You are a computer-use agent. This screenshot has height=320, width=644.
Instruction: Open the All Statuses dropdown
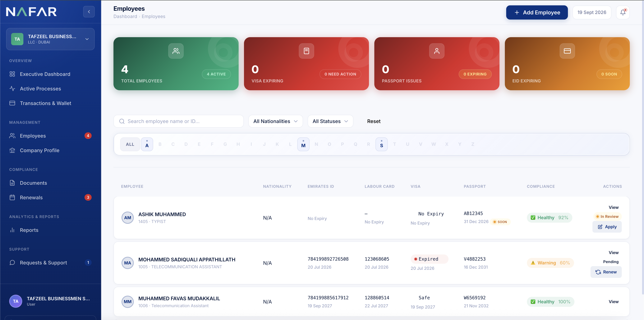pyautogui.click(x=330, y=121)
